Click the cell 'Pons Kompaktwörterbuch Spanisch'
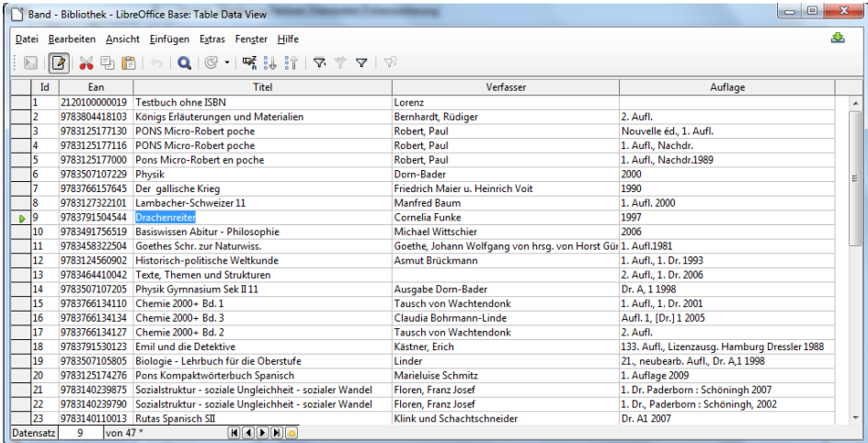This screenshot has width=868, height=443. (263, 376)
